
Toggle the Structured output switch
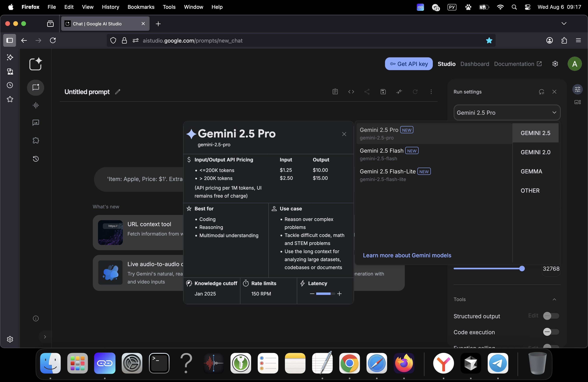551,316
